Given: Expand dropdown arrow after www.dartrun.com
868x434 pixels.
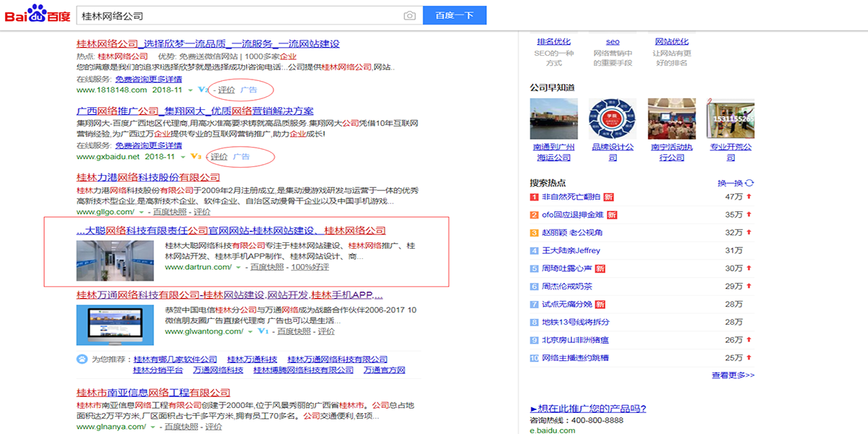Looking at the screenshot, I should tap(238, 267).
